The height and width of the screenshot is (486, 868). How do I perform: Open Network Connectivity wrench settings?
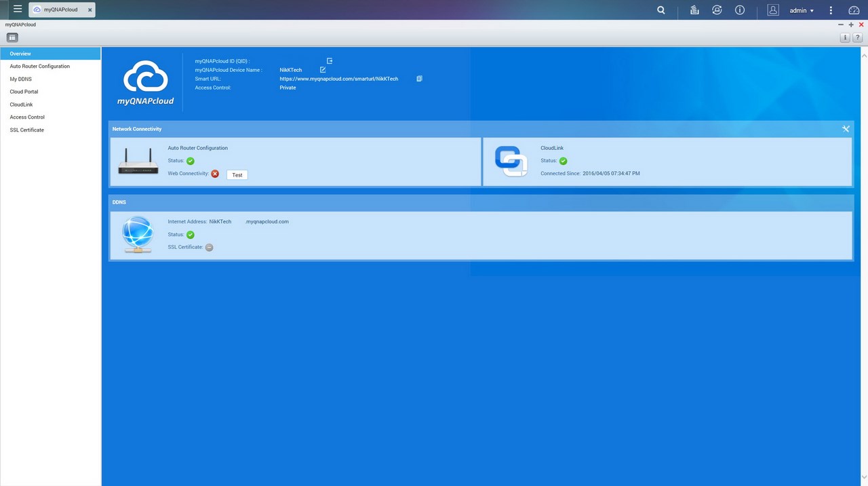846,129
